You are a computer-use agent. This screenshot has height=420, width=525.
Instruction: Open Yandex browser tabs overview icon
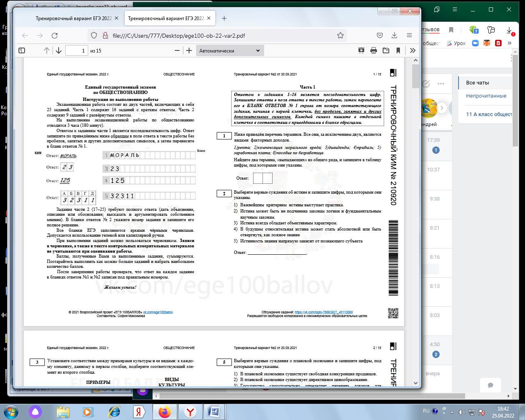pos(437,9)
